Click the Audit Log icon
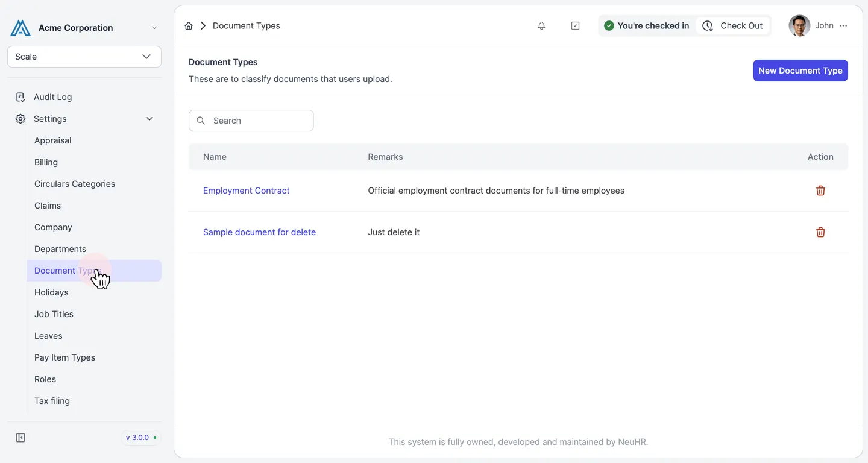The image size is (868, 463). [20, 97]
